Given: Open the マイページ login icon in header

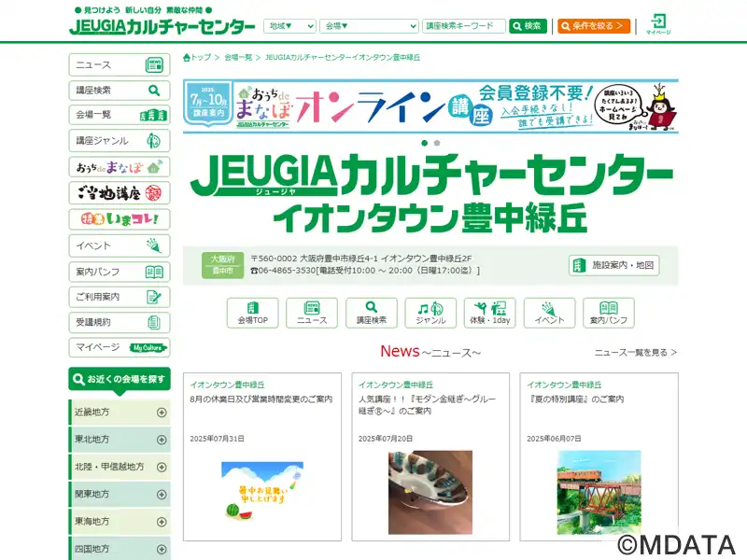Looking at the screenshot, I should coord(658,24).
